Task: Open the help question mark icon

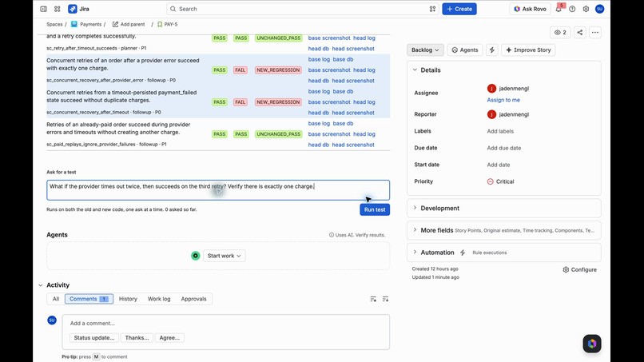Action: tap(572, 9)
